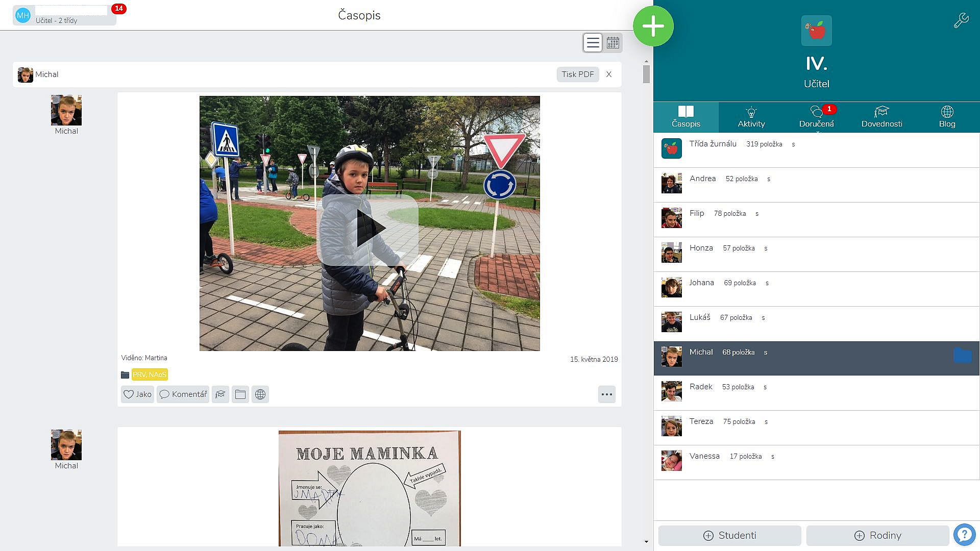
Task: Open the Dovednosti skills tab
Action: (881, 117)
